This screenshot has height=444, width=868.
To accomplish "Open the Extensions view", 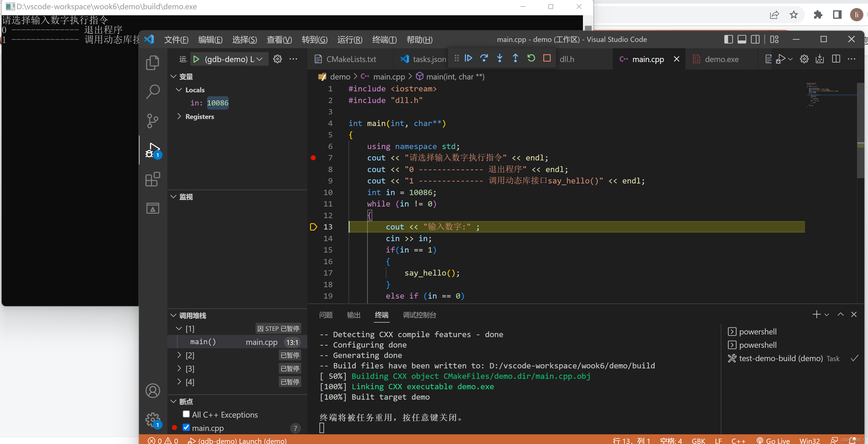I will pyautogui.click(x=153, y=179).
